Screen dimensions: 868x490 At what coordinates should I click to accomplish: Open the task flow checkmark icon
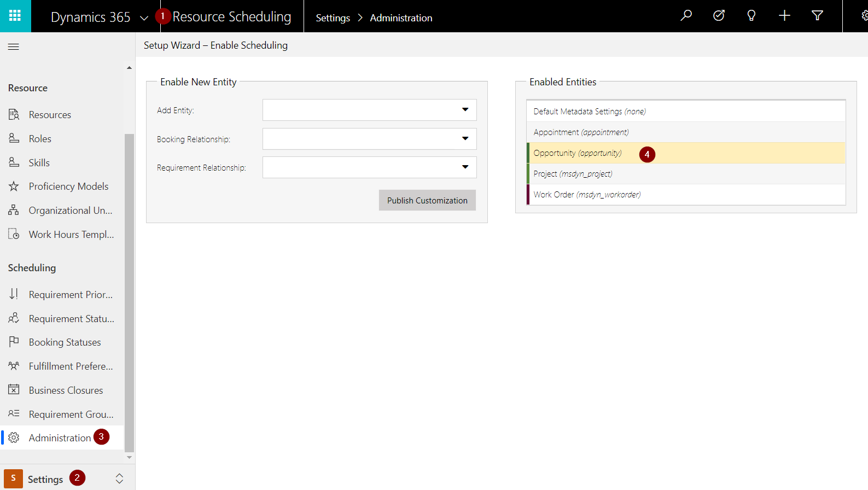point(719,16)
